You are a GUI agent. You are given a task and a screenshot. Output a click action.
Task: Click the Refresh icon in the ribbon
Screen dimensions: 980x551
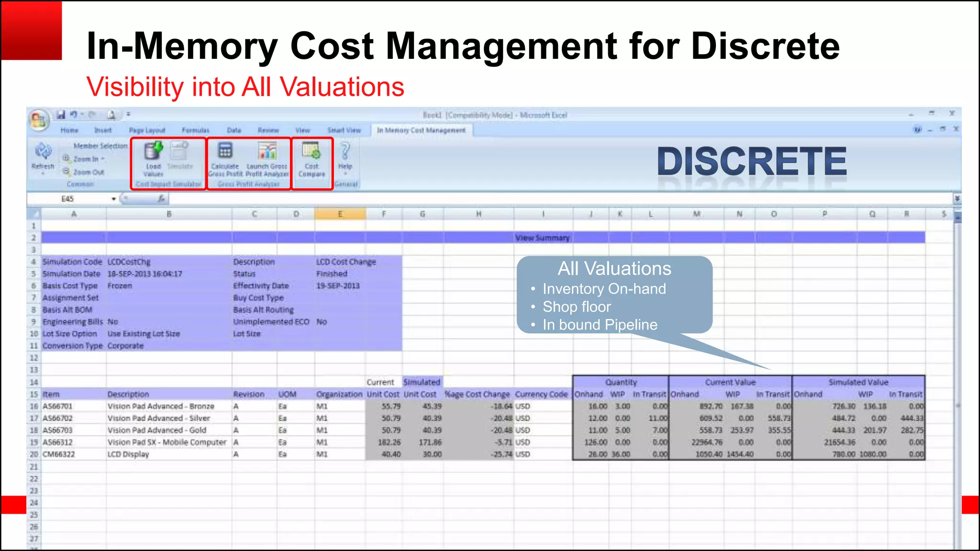tap(43, 152)
